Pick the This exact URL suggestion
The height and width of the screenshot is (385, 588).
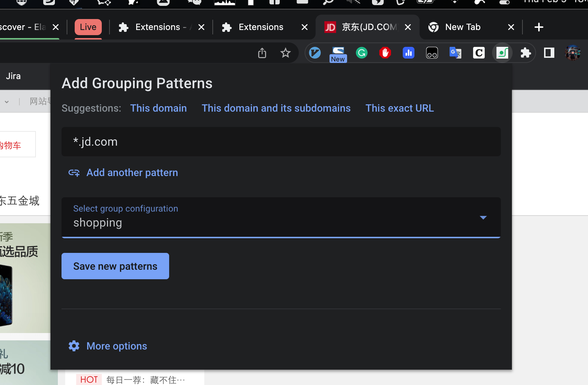[399, 108]
